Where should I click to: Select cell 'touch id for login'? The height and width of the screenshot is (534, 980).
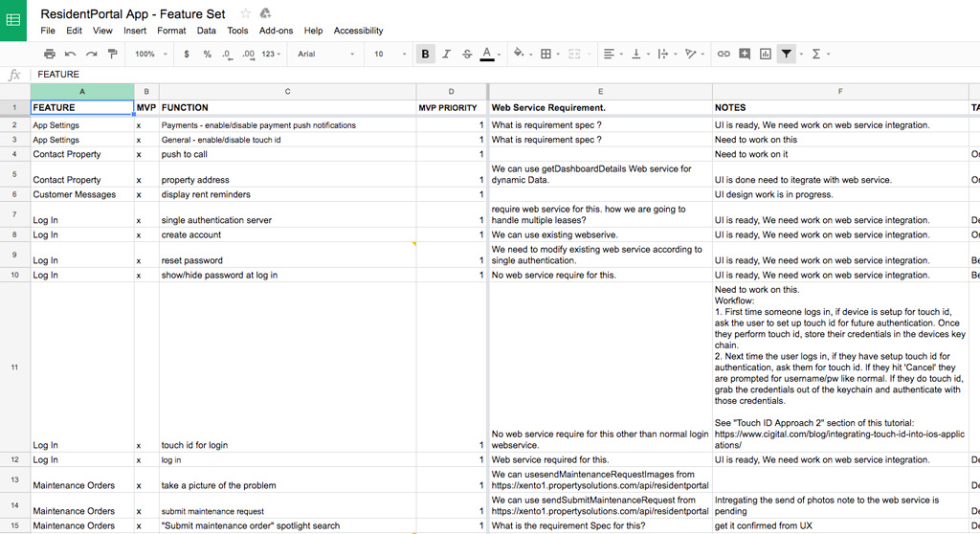(287, 367)
